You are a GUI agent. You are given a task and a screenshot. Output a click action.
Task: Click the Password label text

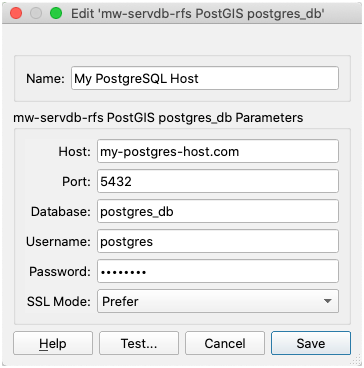(60, 271)
